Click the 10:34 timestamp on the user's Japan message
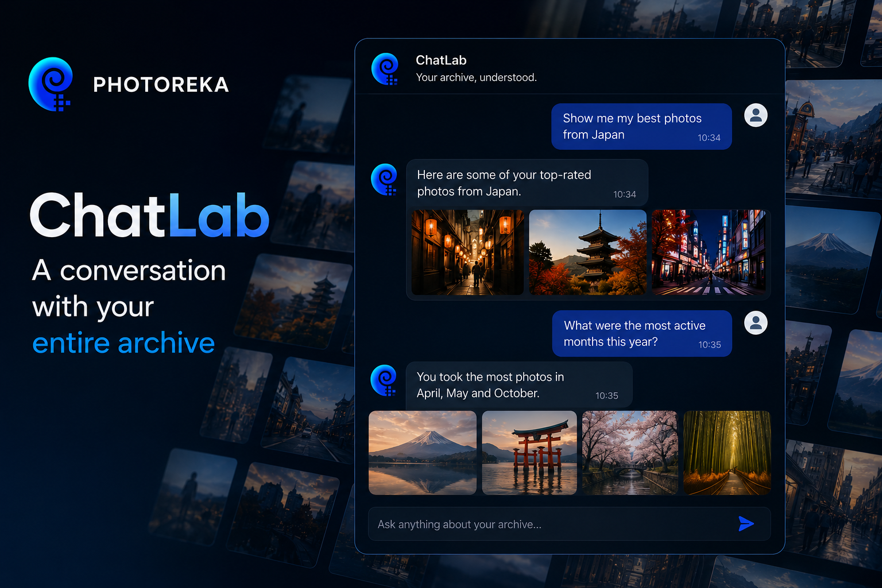The image size is (882, 588). point(709,138)
